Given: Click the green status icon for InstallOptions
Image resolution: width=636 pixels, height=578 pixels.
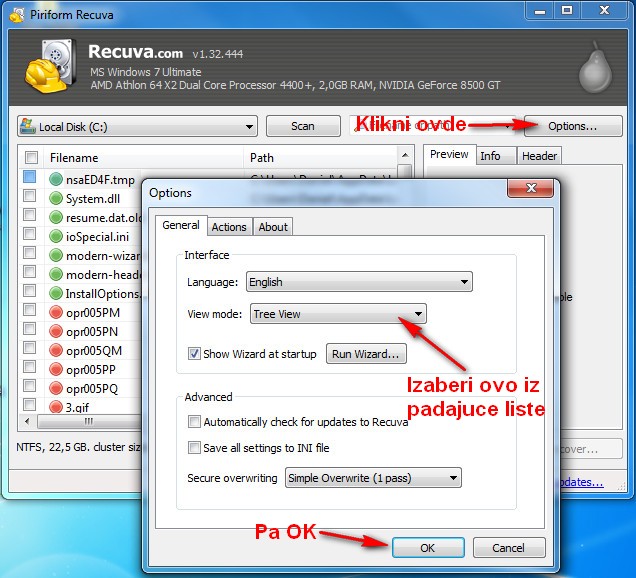Looking at the screenshot, I should pos(56,293).
